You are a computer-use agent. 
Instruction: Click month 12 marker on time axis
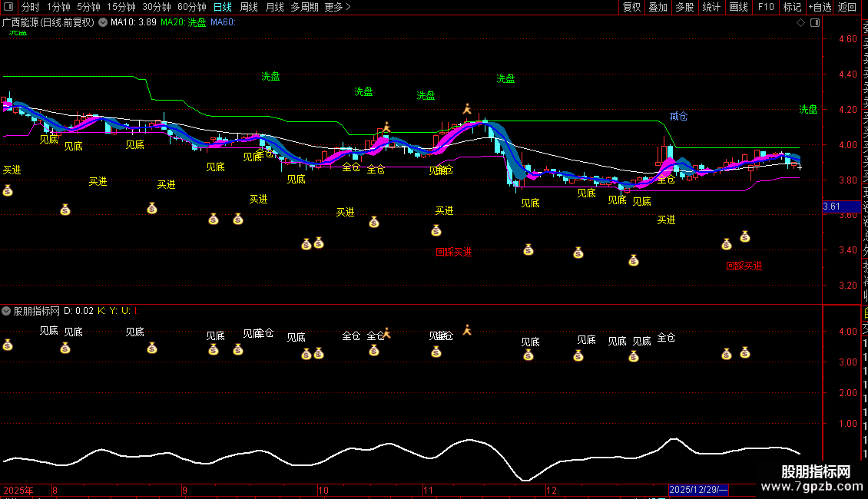[x=551, y=490]
